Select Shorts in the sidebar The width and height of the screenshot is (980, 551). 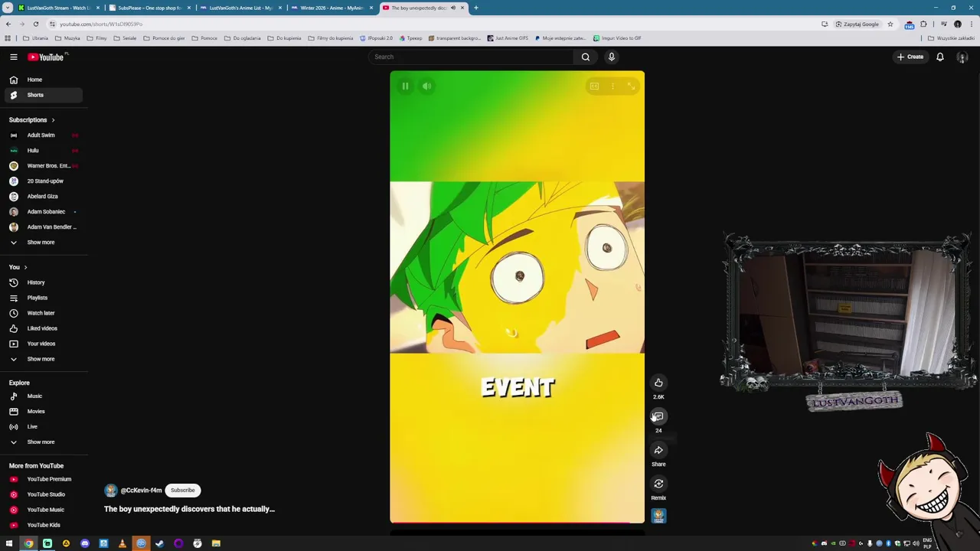(42, 95)
